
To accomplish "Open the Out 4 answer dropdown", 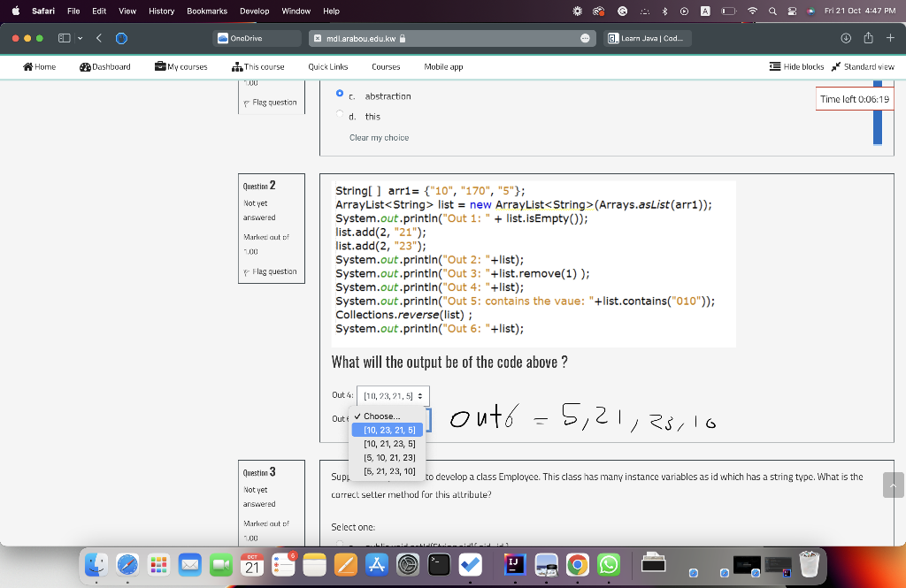I will [x=393, y=395].
